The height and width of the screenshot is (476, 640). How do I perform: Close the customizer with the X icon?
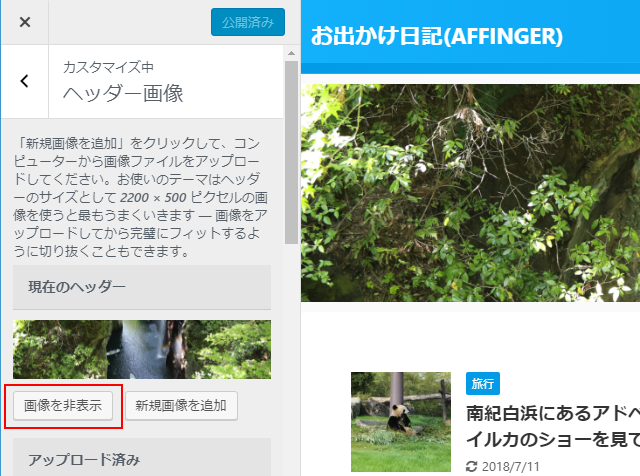[x=25, y=22]
